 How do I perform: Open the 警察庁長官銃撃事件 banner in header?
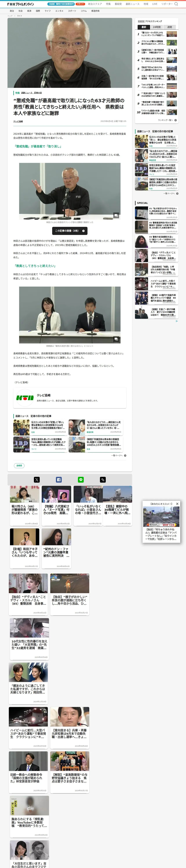[x=61, y=4]
